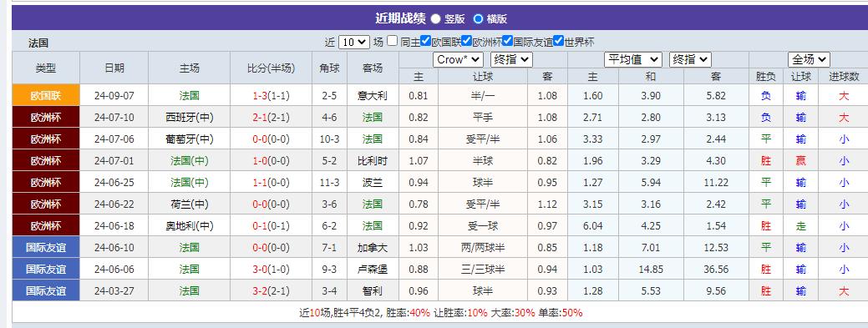Screen dimensions: 868x328
Task: Click the handicap cell 两/两球半
Action: click(x=483, y=247)
